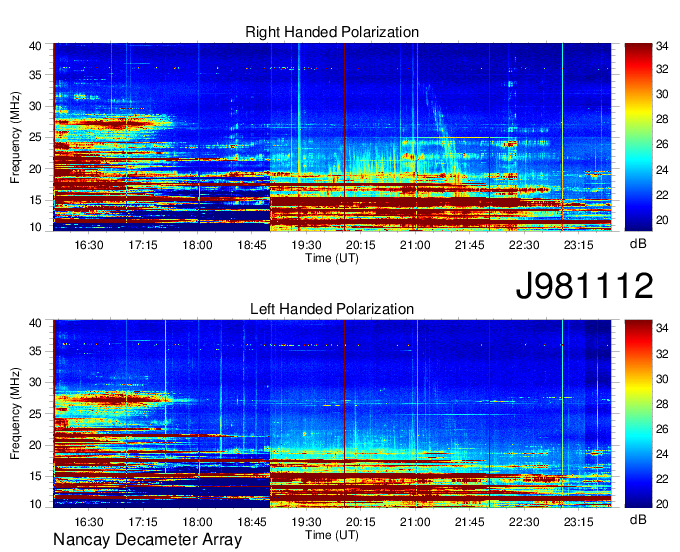Click the 16:30 tick label on the top plot
Viewport: 680px width, 552px height.
(x=89, y=245)
